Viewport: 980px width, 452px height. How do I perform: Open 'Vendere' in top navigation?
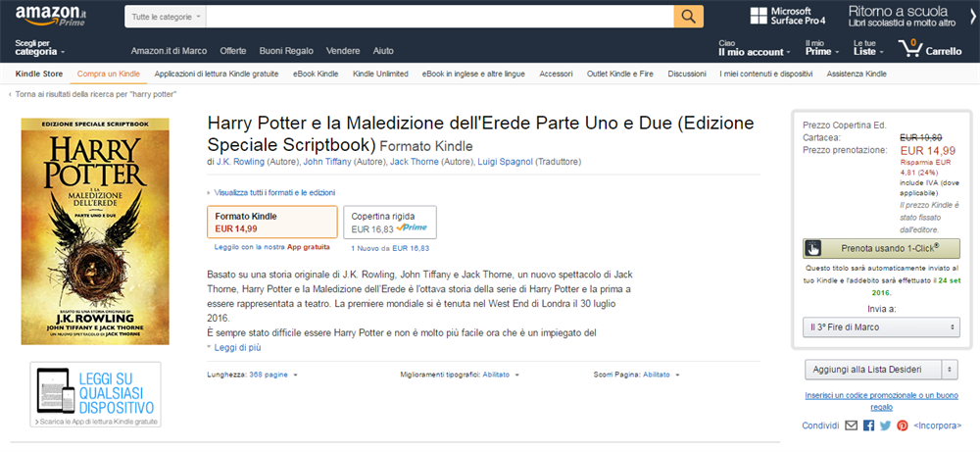pyautogui.click(x=343, y=51)
